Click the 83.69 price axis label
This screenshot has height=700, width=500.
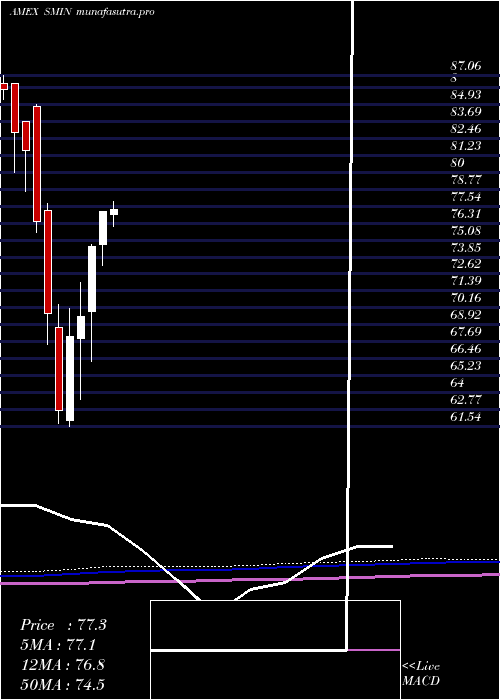(x=466, y=112)
